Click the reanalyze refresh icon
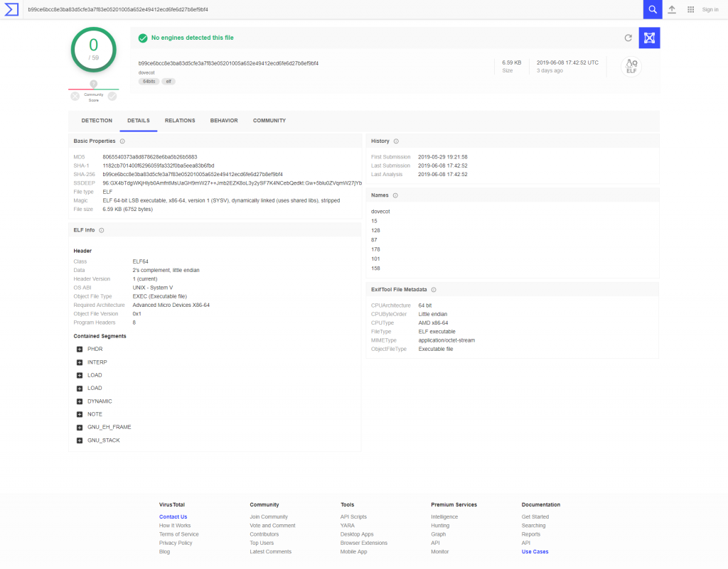 [628, 38]
